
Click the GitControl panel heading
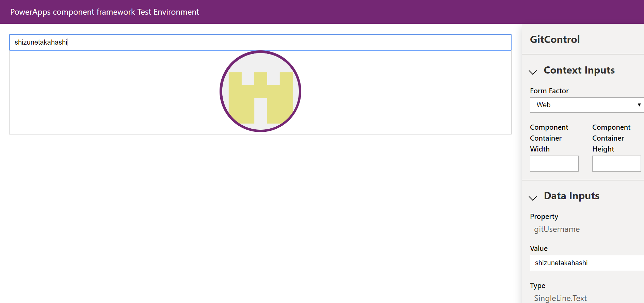[x=555, y=39]
